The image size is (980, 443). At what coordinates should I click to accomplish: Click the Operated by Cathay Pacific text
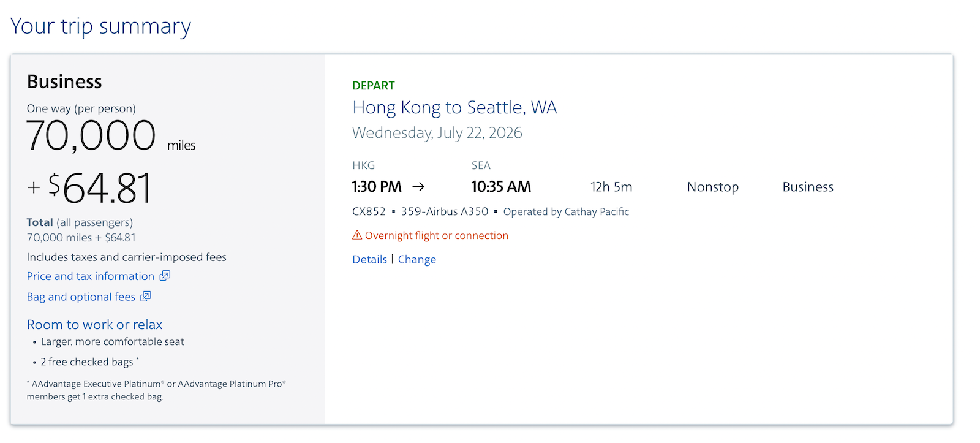tap(566, 212)
